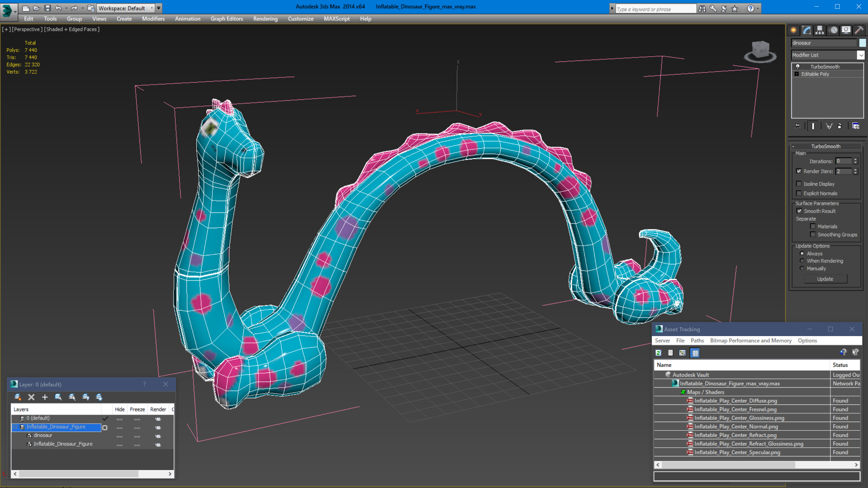Click Select Highlighted Objects icon in Layer dialog
The height and width of the screenshot is (488, 868).
click(58, 397)
